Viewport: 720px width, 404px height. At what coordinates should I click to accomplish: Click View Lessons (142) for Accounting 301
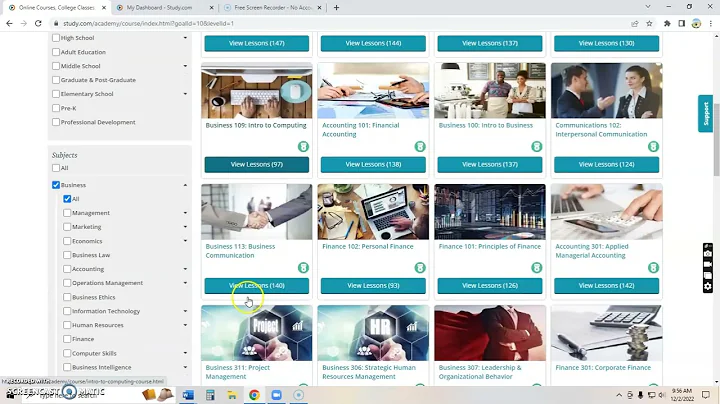607,286
